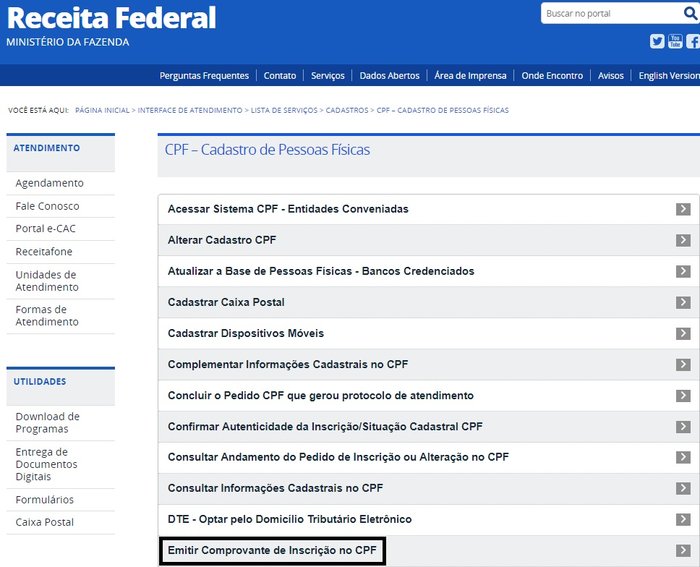Click the Buscar no portal search field
This screenshot has width=700, height=567.
[612, 13]
